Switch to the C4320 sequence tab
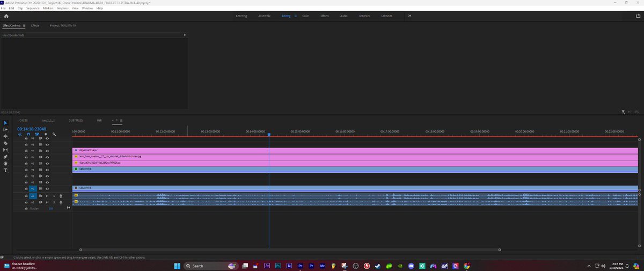Screen dimensions: 644x271 [24, 120]
